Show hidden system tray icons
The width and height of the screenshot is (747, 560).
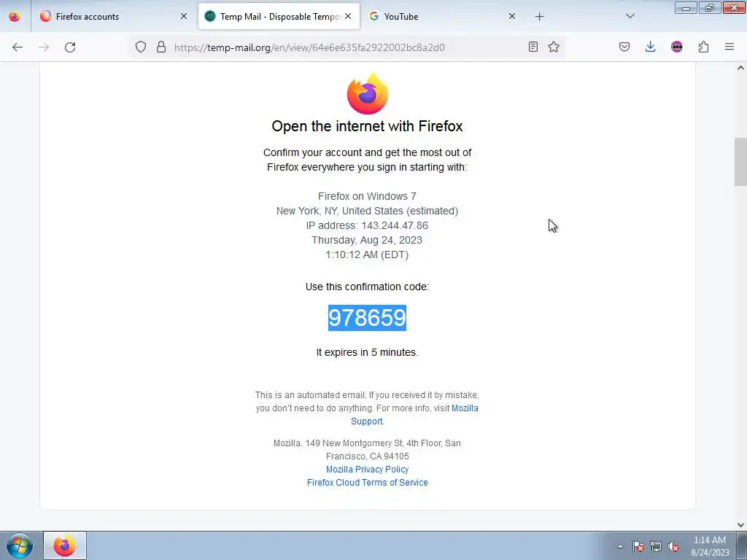click(x=620, y=546)
